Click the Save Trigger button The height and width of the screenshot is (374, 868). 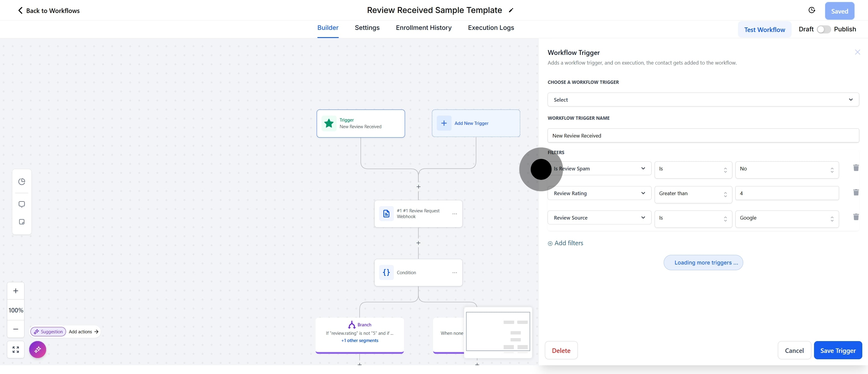[x=838, y=350]
